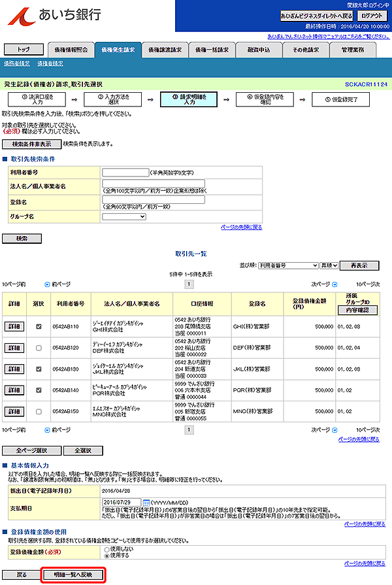This screenshot has width=392, height=585.
Task: Open the 昇順 sort order dropdown
Action: 329,265
